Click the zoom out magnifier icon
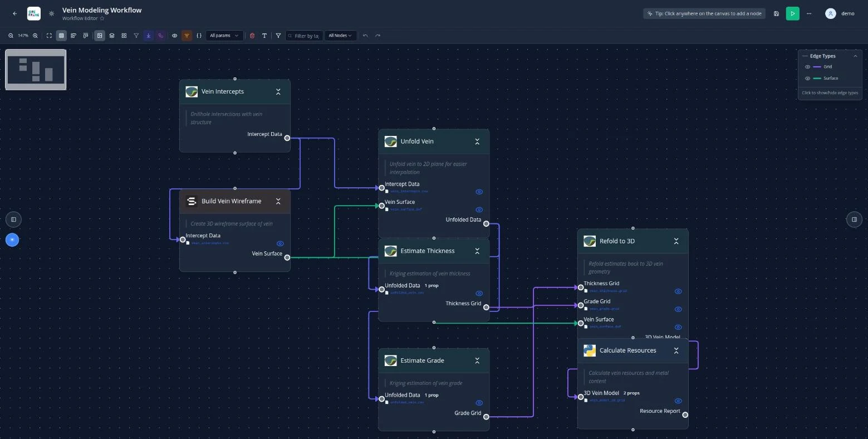 pos(11,36)
